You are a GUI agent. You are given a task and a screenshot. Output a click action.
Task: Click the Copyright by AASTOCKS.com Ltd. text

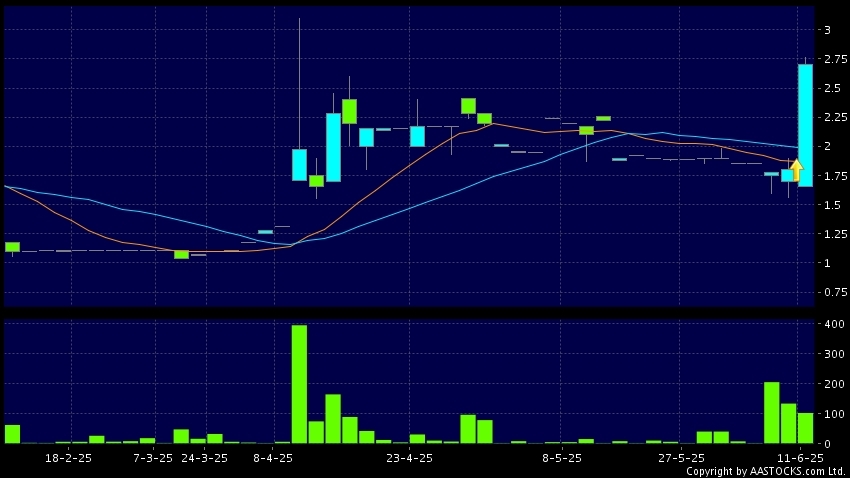click(x=766, y=471)
